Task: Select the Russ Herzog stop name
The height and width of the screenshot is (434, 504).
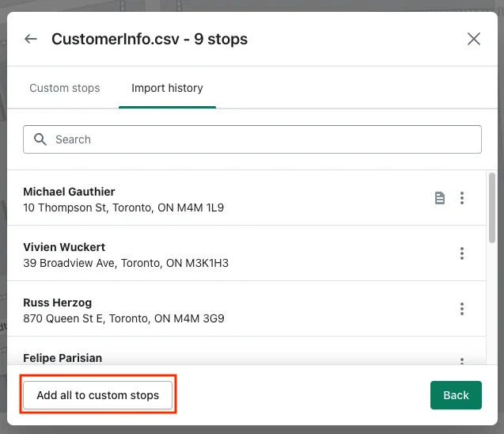Action: point(58,303)
